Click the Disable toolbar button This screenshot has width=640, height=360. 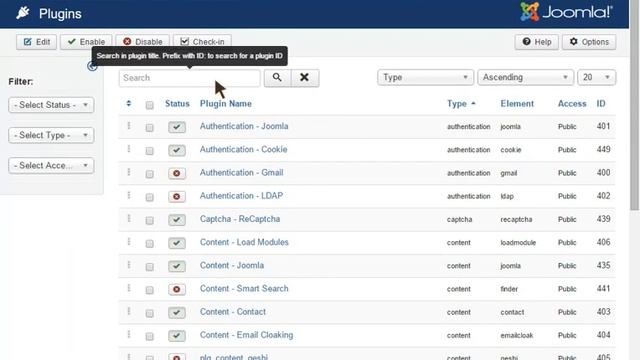coord(142,42)
